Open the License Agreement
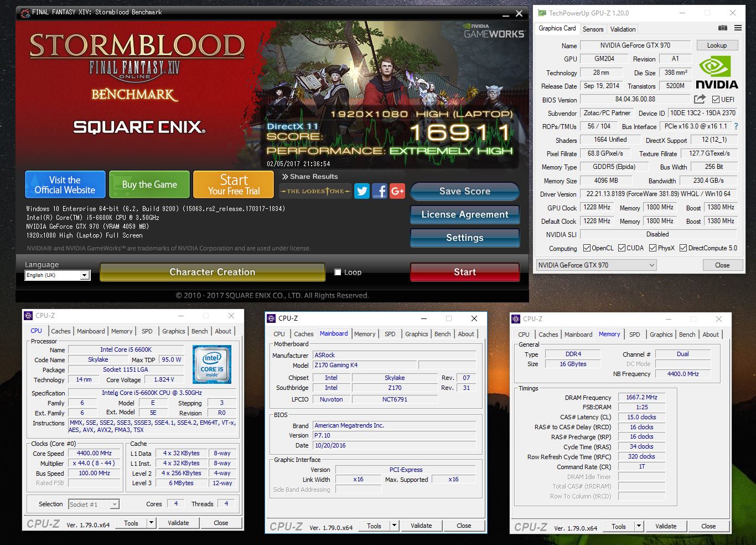The height and width of the screenshot is (545, 756). click(465, 214)
